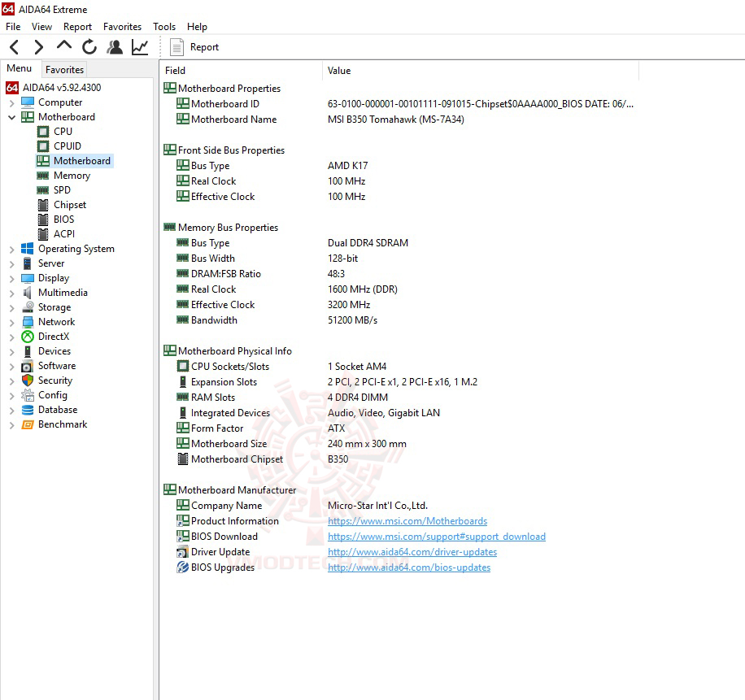745x700 pixels.
Task: Open the aida64.com bios-updates link
Action: coord(408,567)
